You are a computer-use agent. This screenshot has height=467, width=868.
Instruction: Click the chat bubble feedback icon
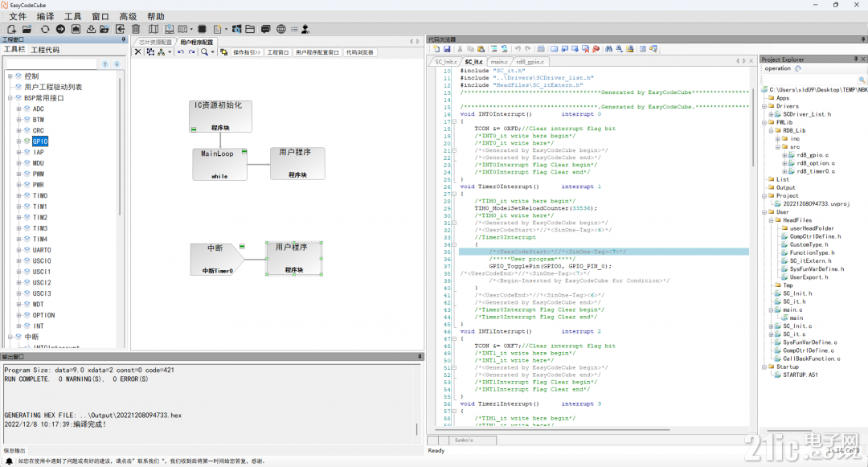coord(266,29)
